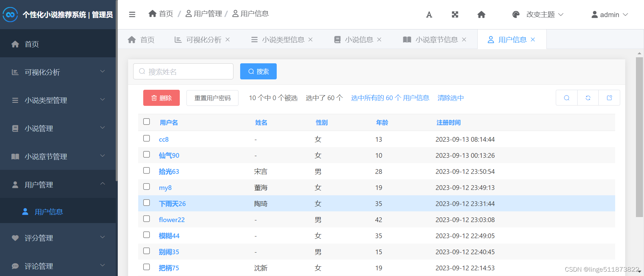This screenshot has height=276, width=644.
Task: Click the red 删除 button
Action: 161,98
